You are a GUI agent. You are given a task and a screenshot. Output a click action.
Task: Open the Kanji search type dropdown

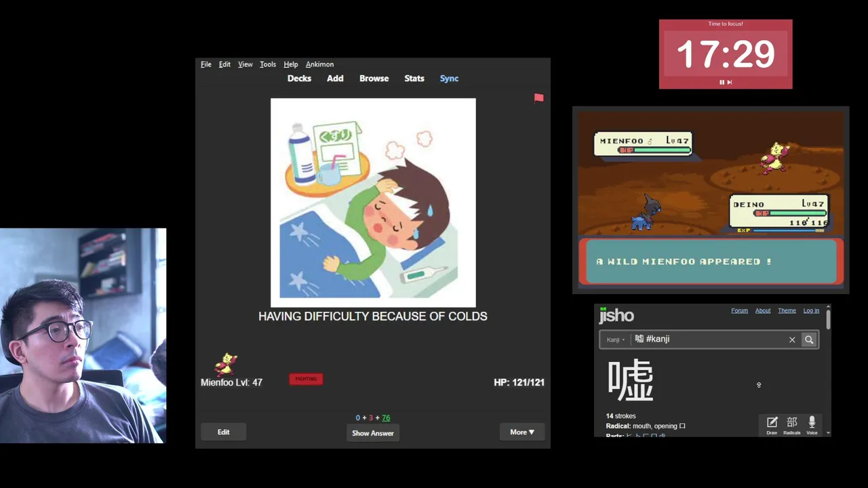tap(616, 340)
